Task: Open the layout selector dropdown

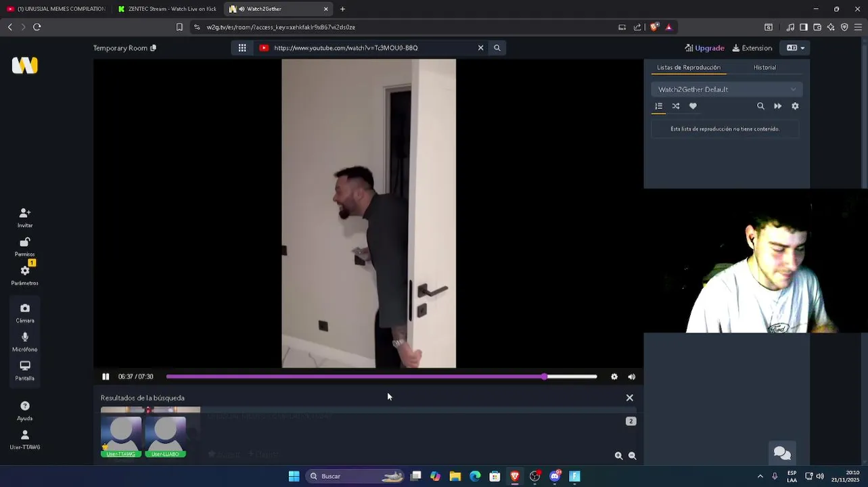Action: (795, 48)
